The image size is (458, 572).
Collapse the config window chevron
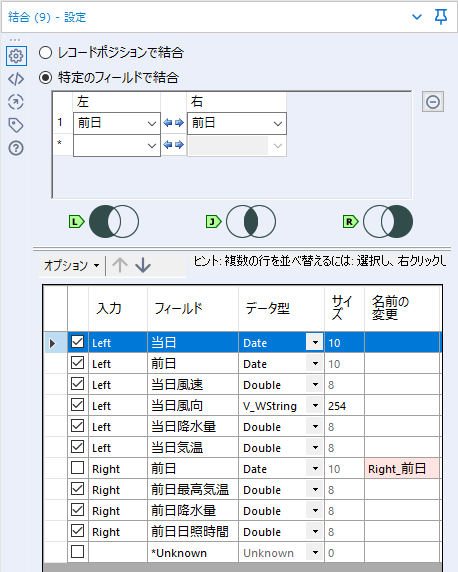tap(417, 17)
